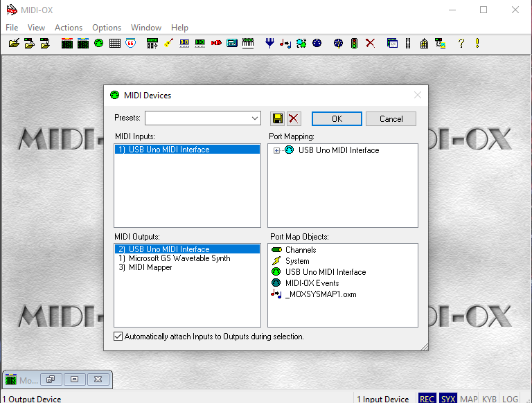Restore the minimized Monitor child window
This screenshot has height=403, width=532.
pos(51,379)
